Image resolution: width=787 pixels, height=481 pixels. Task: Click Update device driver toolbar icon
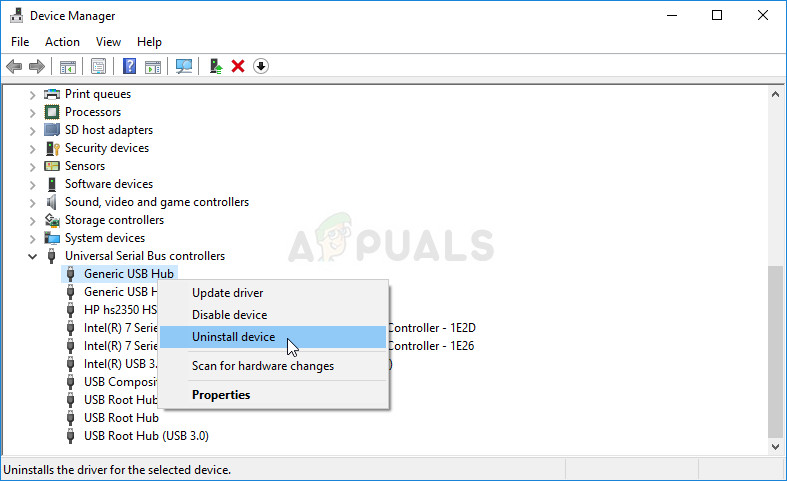click(x=216, y=66)
